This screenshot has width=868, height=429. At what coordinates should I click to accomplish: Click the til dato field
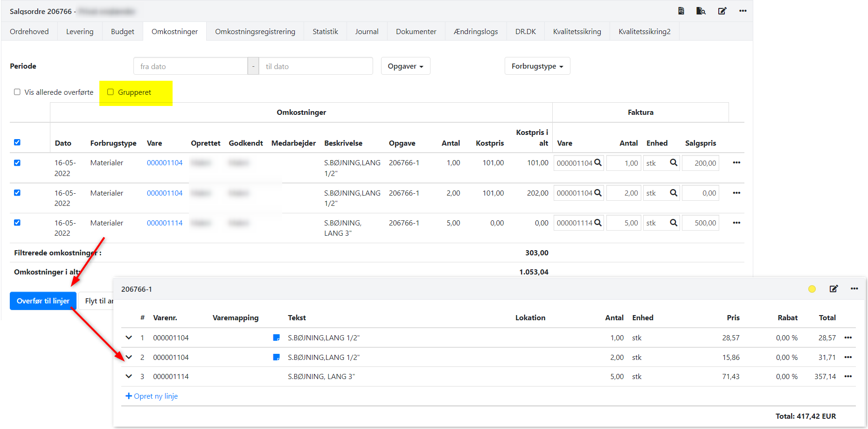click(x=316, y=66)
